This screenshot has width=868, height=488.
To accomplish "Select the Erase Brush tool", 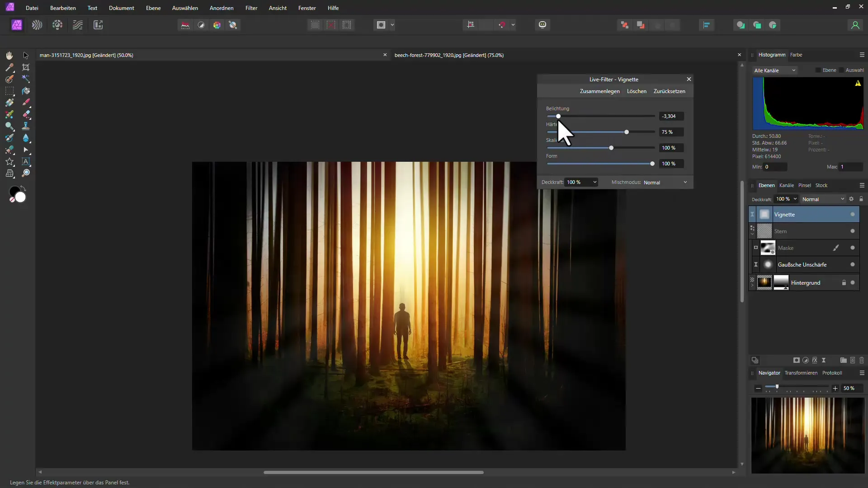I will point(26,114).
